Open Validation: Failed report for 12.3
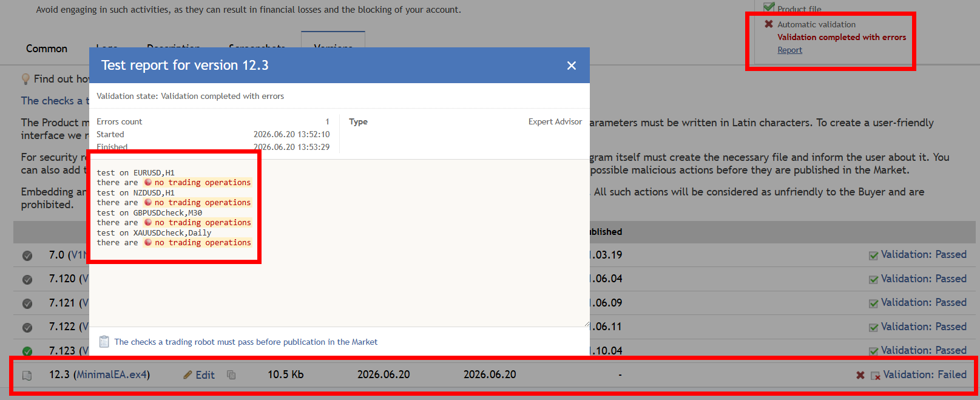Image resolution: width=980 pixels, height=400 pixels. pyautogui.click(x=925, y=375)
